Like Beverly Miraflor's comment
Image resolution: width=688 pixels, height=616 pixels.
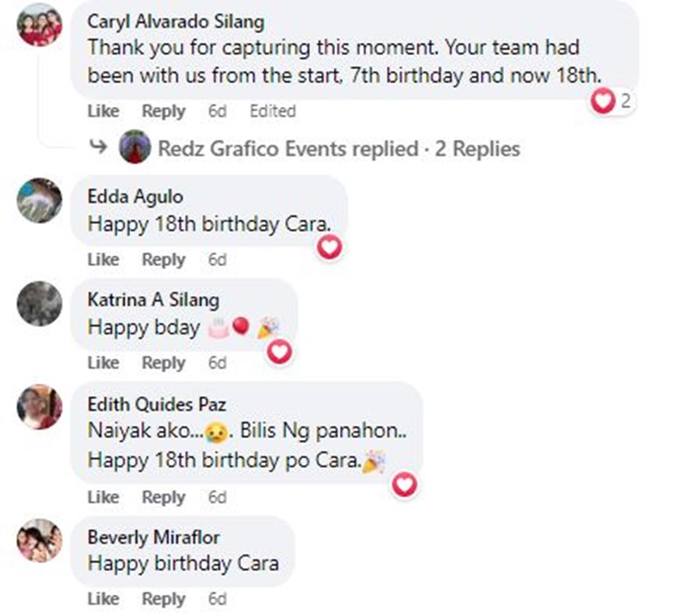coord(103,599)
